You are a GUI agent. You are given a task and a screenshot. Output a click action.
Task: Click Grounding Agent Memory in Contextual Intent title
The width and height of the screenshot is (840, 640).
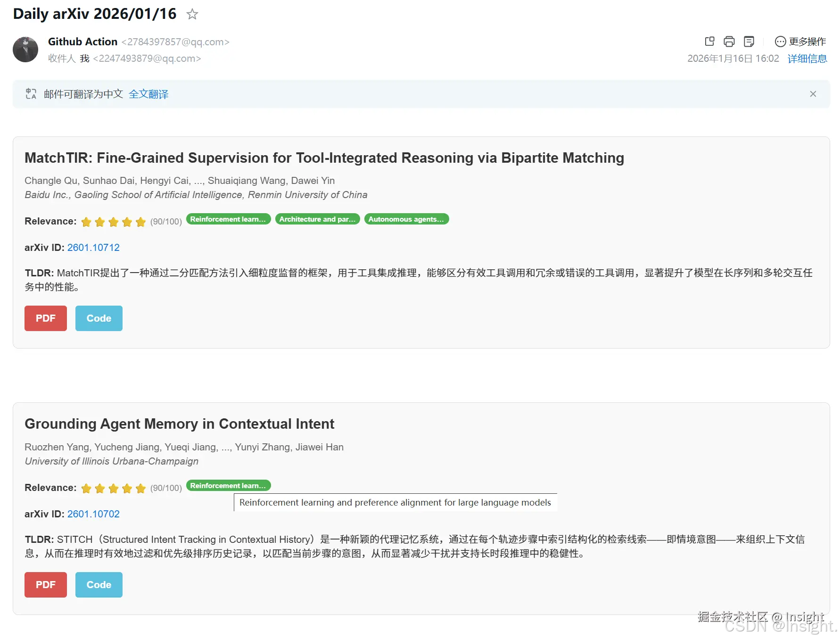pyautogui.click(x=179, y=424)
